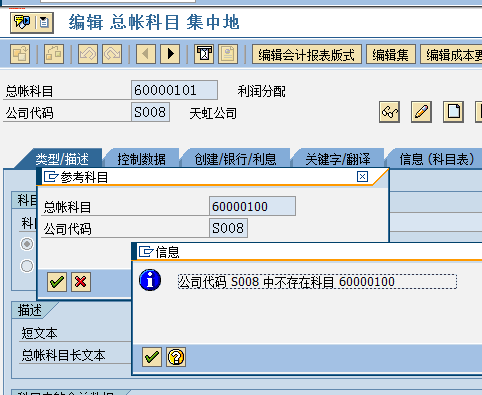Click the redo arrow toolbar icon
This screenshot has height=395, width=482.
pyautogui.click(x=112, y=54)
